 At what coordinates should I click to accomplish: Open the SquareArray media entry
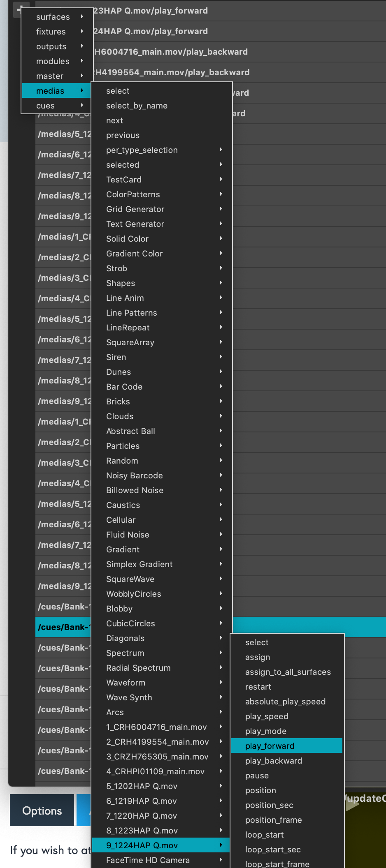(x=162, y=342)
